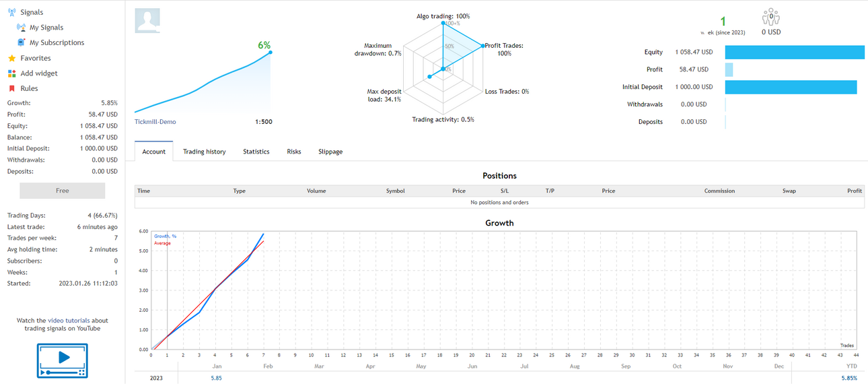Click the Tickmill-Demo broker label
Image resolution: width=868 pixels, height=392 pixels.
155,122
